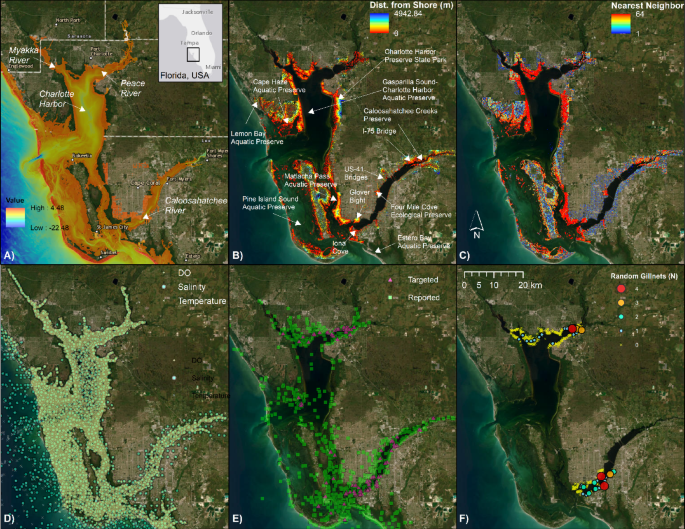Click 'Lemon Bay Aquatic Preserve' label
685x529 pixels.
(x=257, y=138)
